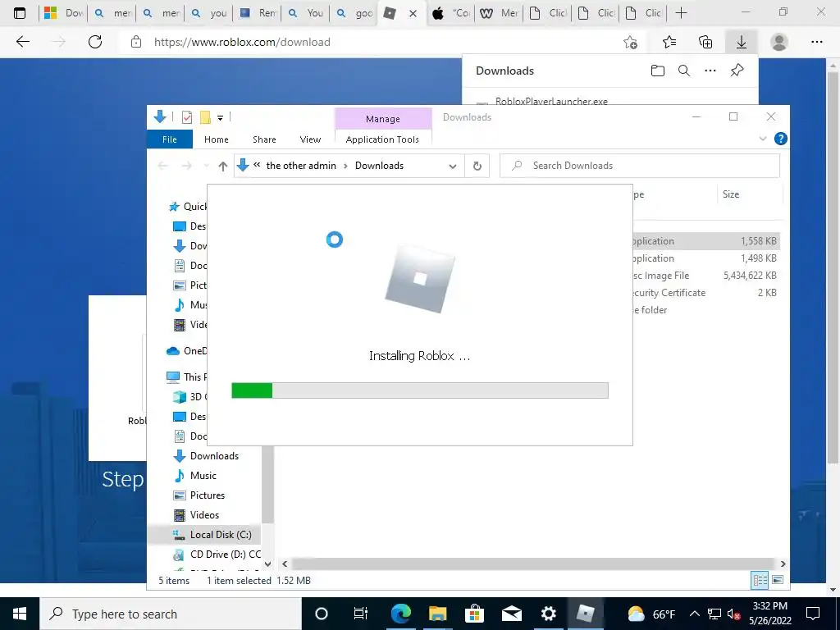Select the Wikipedia 'Mer' browser tab
Screen dimensions: 840x630
(x=498, y=13)
